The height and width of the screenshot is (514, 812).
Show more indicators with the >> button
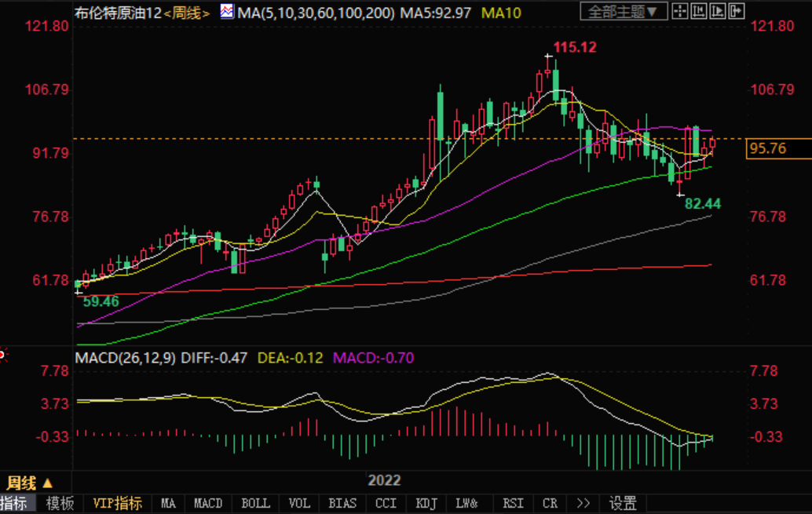click(x=583, y=504)
